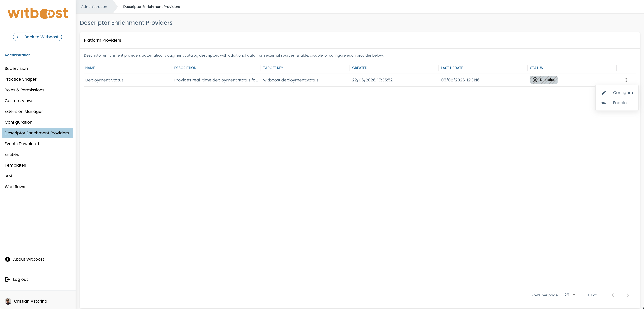The image size is (644, 309).
Task: Sort by the DESCRIPTION column header
Action: coord(185,68)
